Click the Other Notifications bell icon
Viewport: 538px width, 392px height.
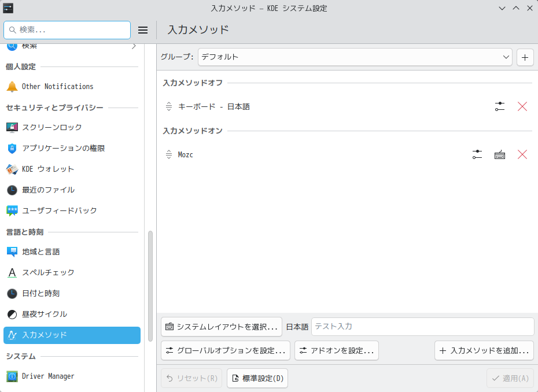coord(12,86)
